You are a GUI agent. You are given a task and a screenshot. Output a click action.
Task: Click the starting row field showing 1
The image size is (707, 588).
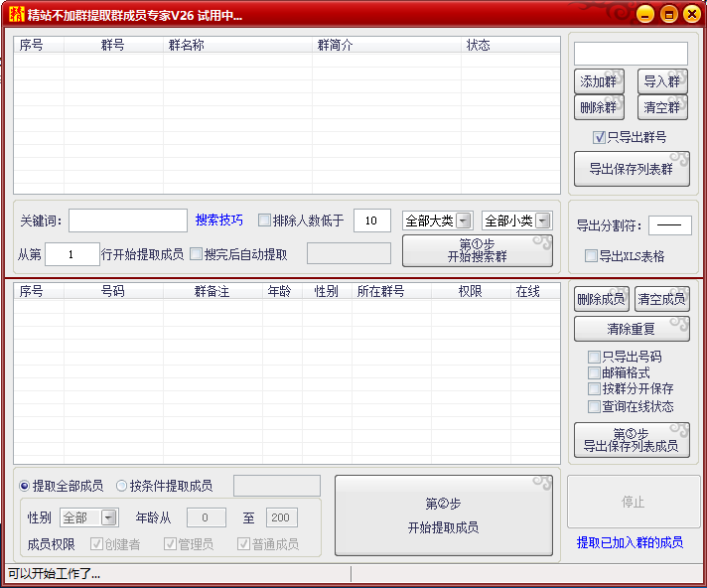point(72,254)
